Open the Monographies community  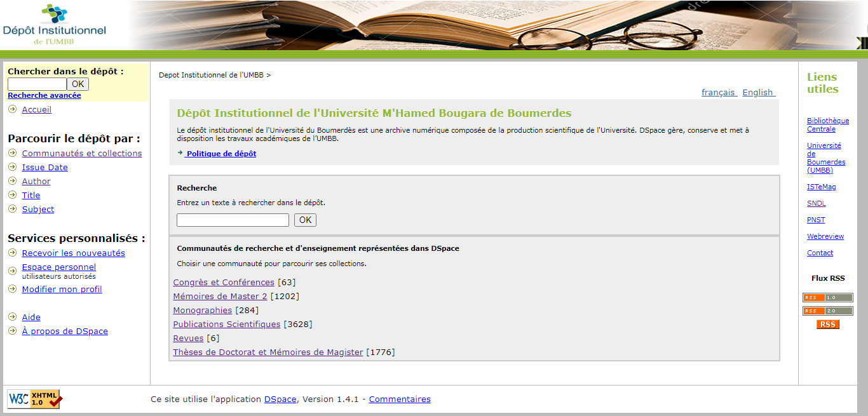pos(203,310)
